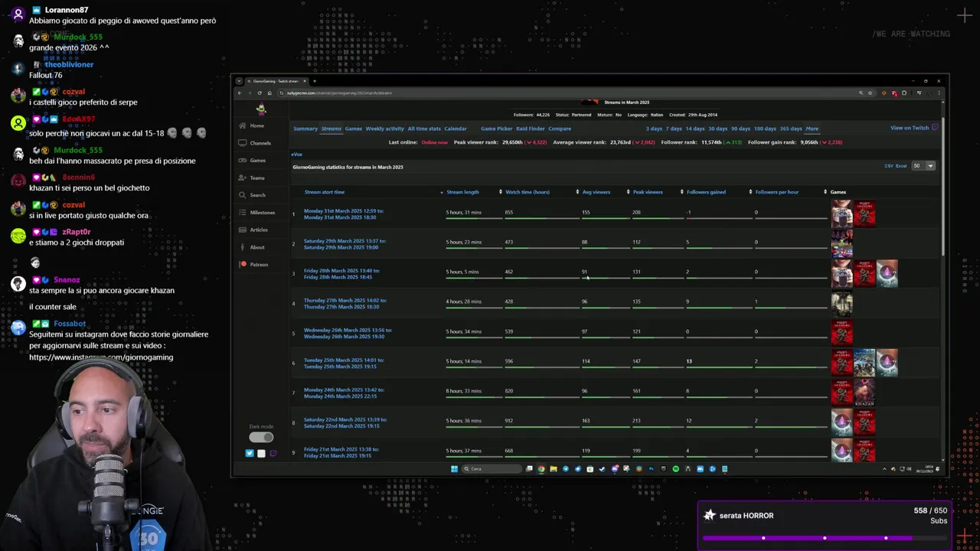Open Chrome from the Windows taskbar

(x=541, y=469)
